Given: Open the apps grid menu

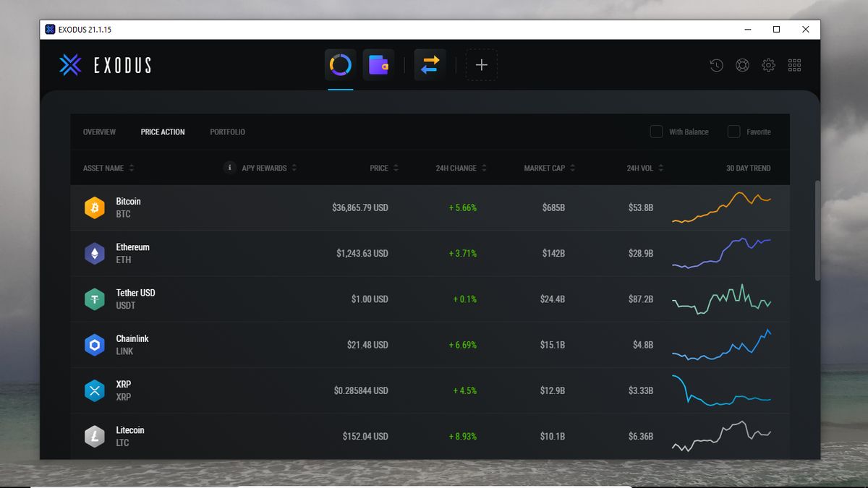Looking at the screenshot, I should point(793,65).
